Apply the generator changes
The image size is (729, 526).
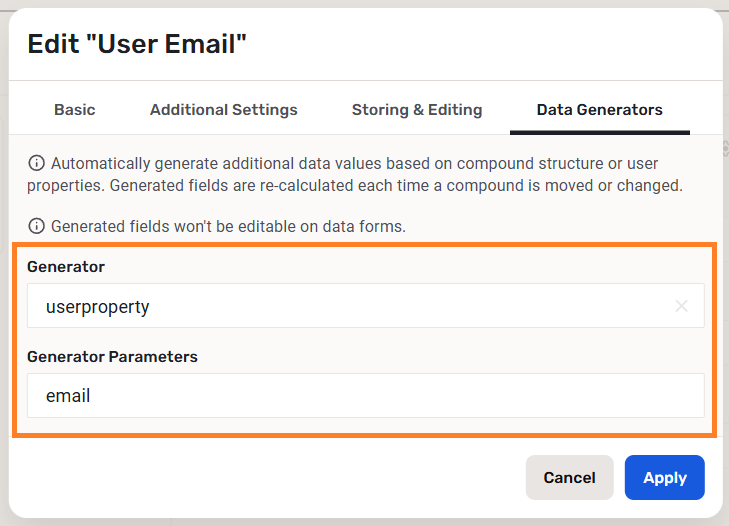pyautogui.click(x=665, y=478)
